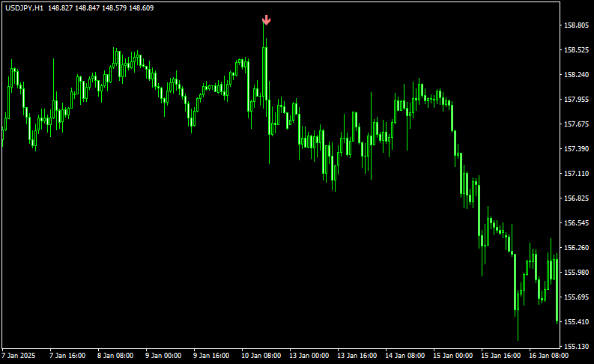Image resolution: width=594 pixels, height=364 pixels.
Task: Click the 157.110 price axis label
Action: click(x=575, y=174)
